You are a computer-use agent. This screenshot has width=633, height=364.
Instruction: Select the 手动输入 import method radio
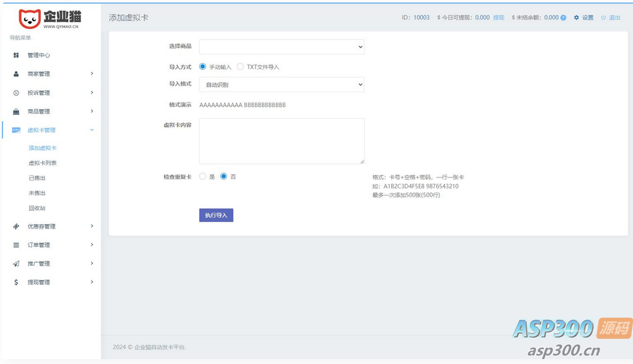tap(203, 67)
